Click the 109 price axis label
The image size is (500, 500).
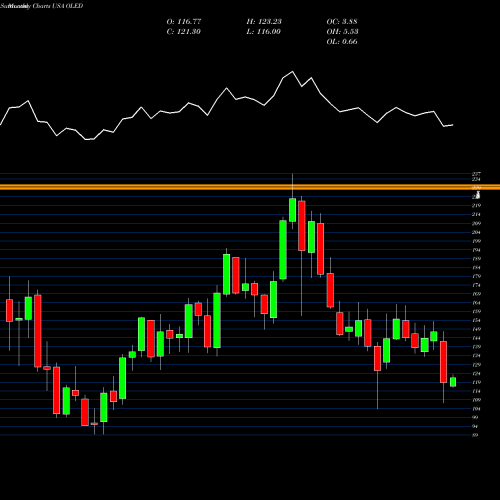pos(476,400)
